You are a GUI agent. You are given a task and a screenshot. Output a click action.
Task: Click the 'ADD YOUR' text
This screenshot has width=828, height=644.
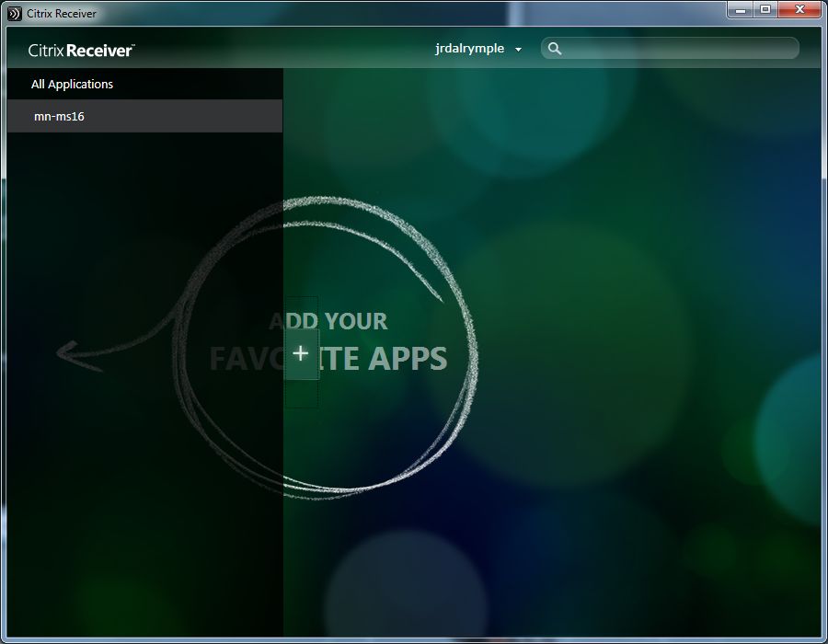pos(328,321)
